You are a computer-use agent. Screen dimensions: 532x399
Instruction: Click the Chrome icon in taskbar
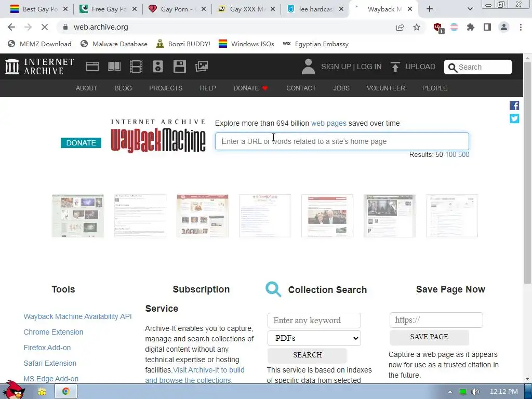point(66,391)
